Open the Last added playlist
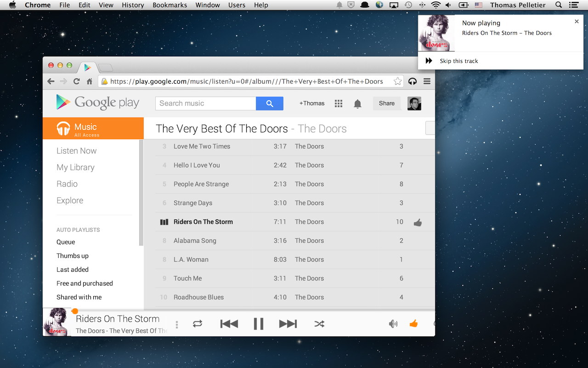This screenshot has width=588, height=368. [x=73, y=270]
